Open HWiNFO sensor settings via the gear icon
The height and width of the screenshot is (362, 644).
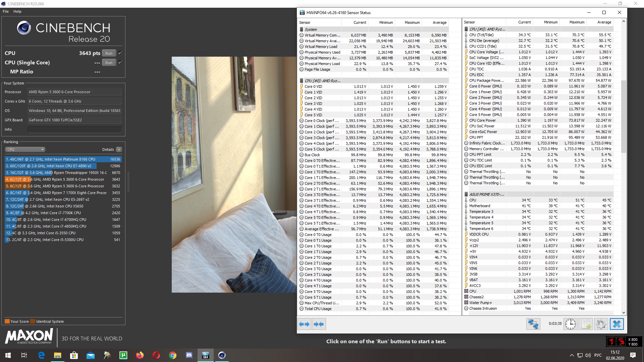[x=601, y=324]
